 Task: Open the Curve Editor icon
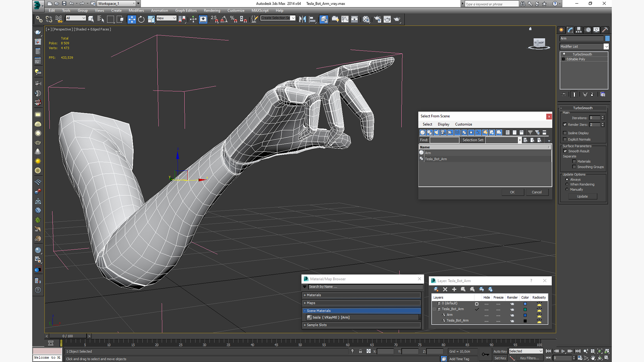pyautogui.click(x=345, y=19)
